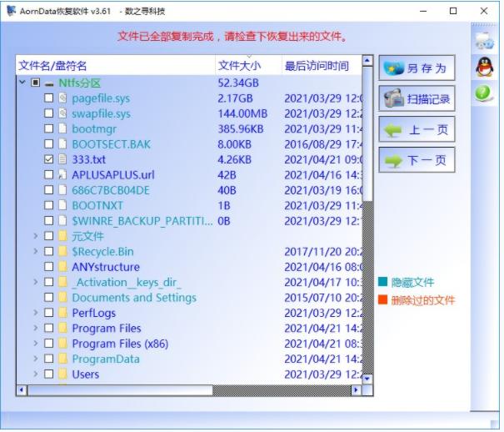Tick the PerfLogs folder checkbox
The height and width of the screenshot is (432, 504).
(48, 313)
